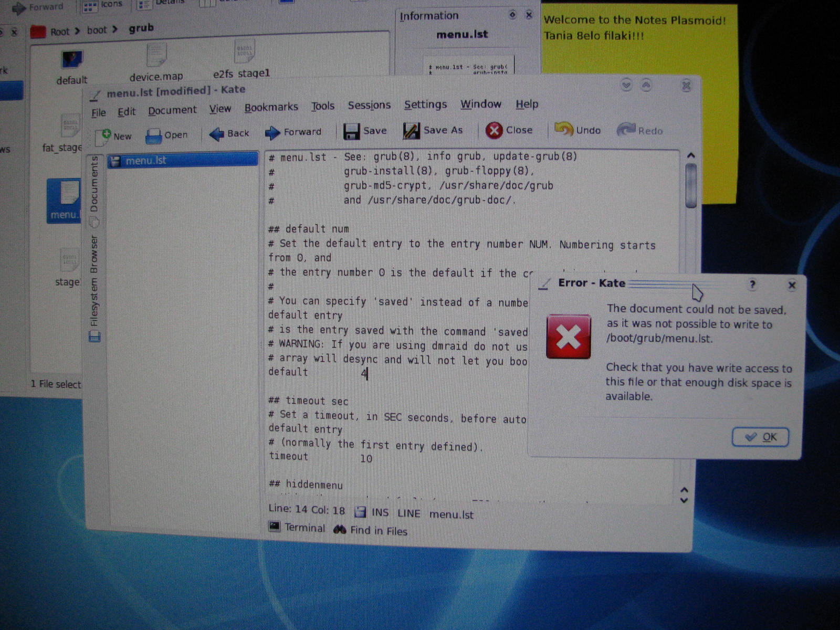Open the Help menu
This screenshot has width=840, height=630.
(x=527, y=104)
